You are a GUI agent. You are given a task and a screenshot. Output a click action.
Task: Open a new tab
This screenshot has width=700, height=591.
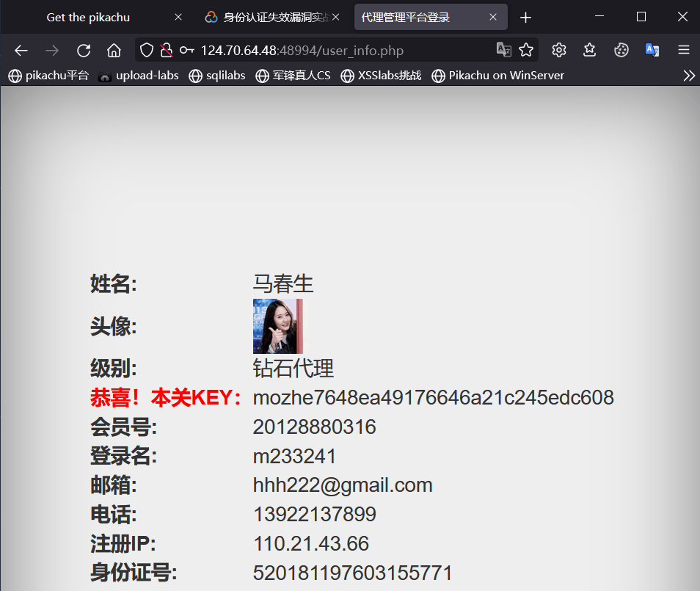point(526,18)
